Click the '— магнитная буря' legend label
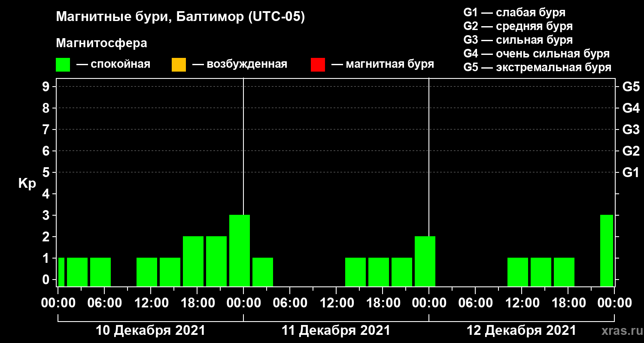 click(383, 65)
